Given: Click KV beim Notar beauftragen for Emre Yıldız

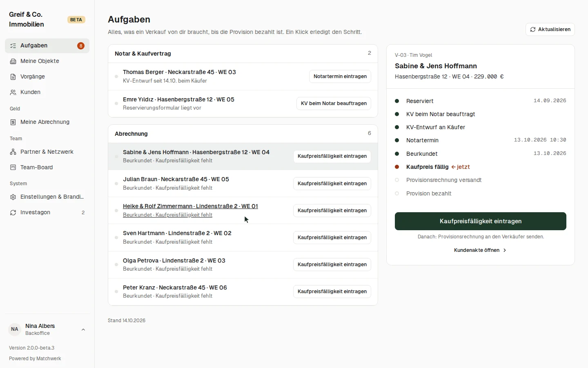Looking at the screenshot, I should tap(334, 103).
